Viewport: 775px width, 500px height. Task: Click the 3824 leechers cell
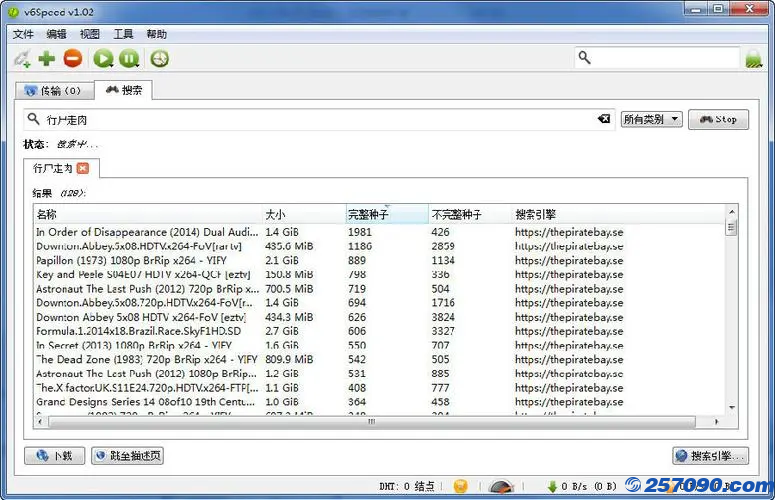[x=443, y=317]
